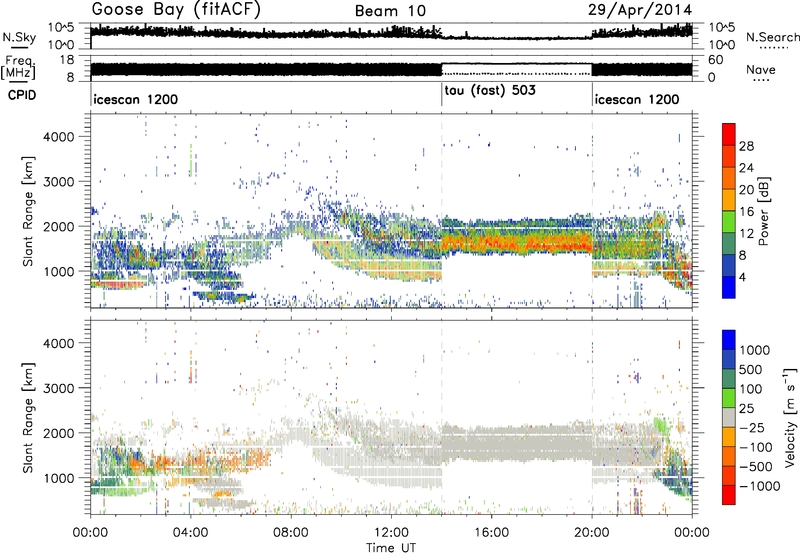The image size is (800, 554).
Task: Click the 14:00 dashed marker in power panel
Action: [441, 211]
